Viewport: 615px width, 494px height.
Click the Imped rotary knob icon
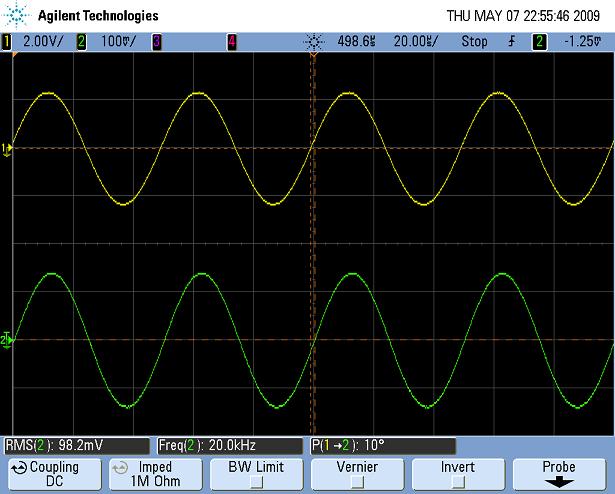point(120,467)
